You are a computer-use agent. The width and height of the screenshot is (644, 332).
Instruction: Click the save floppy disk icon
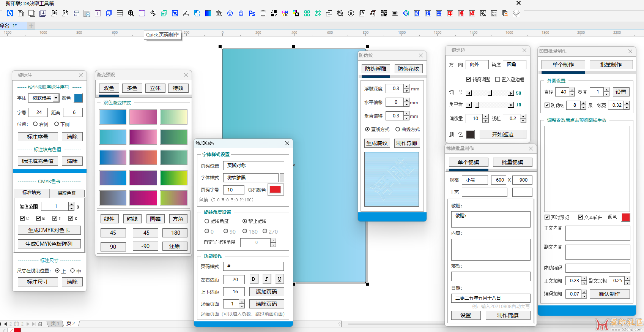[21, 13]
